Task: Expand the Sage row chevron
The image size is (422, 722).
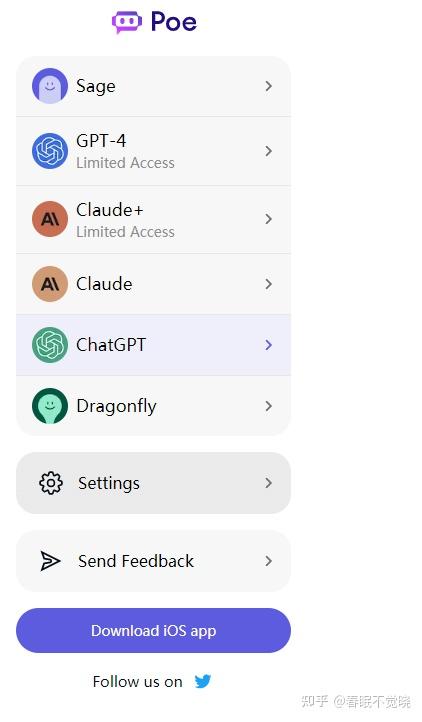Action: coord(269,86)
